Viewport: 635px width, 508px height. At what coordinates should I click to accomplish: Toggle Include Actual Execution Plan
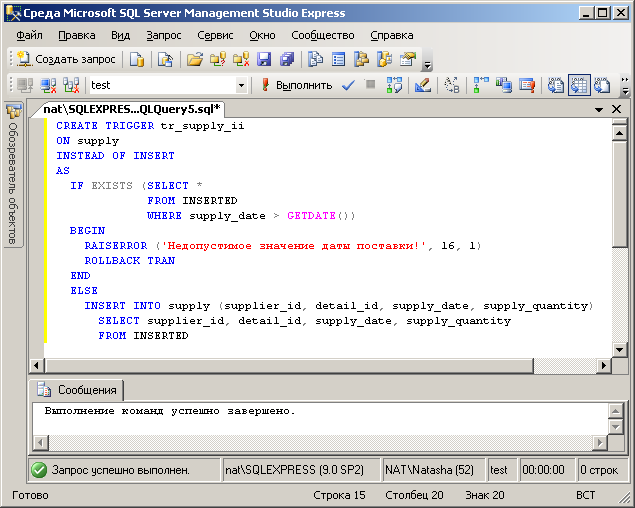(x=481, y=85)
